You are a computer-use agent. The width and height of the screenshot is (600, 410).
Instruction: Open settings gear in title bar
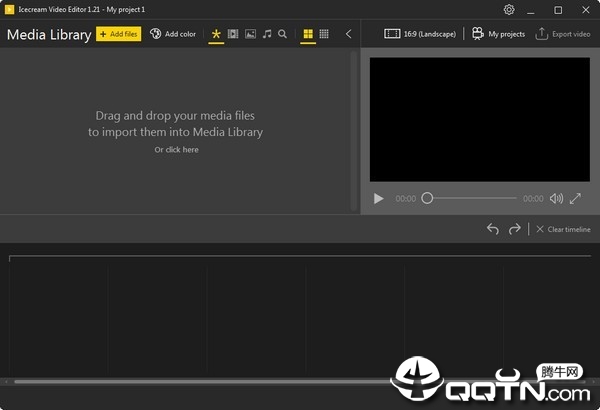coord(509,10)
